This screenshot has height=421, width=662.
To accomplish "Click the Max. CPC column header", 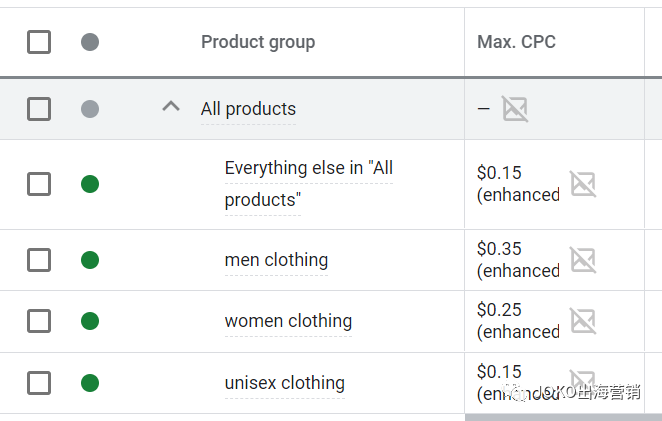I will 516,42.
